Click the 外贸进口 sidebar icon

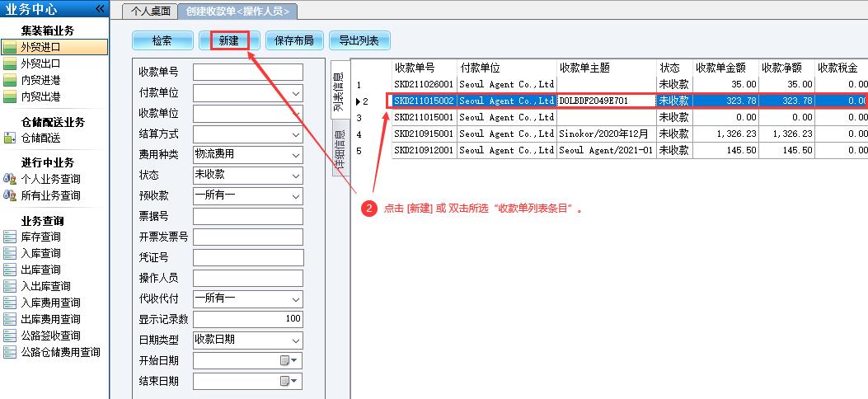10,47
